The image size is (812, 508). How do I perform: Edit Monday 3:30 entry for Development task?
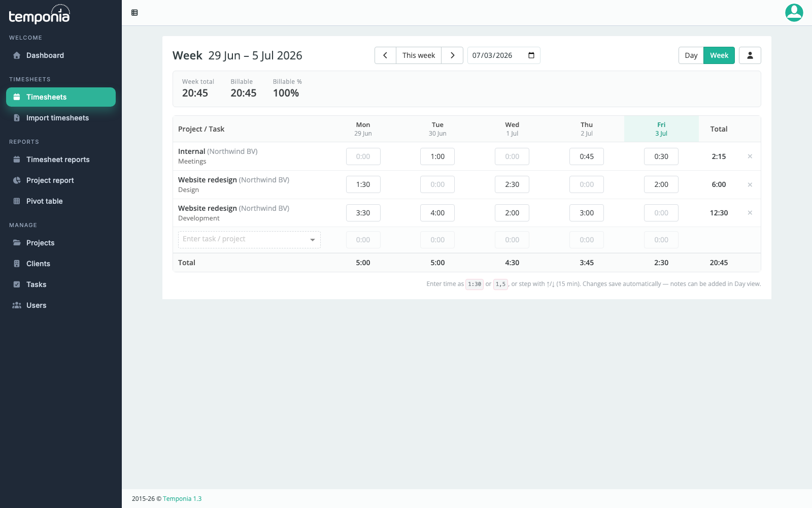[x=363, y=213]
